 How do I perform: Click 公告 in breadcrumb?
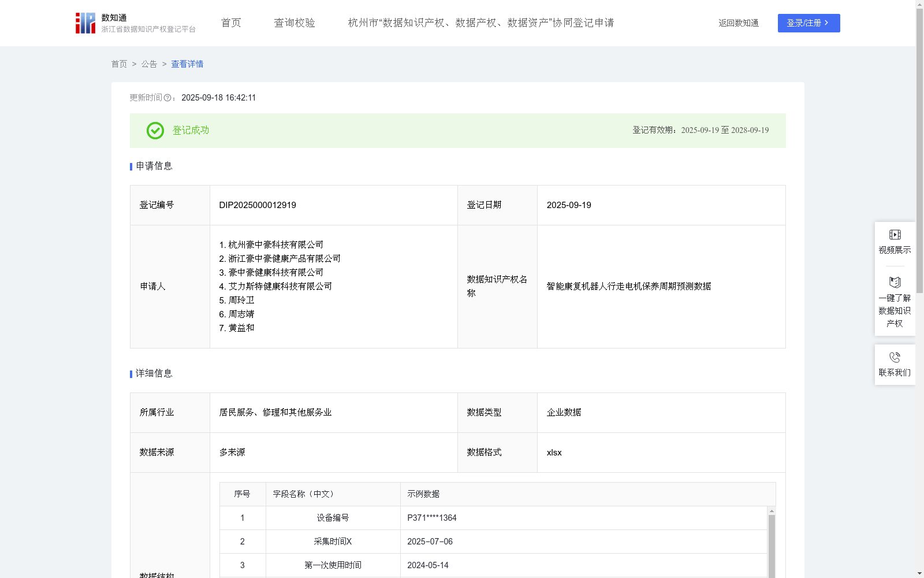tap(149, 64)
